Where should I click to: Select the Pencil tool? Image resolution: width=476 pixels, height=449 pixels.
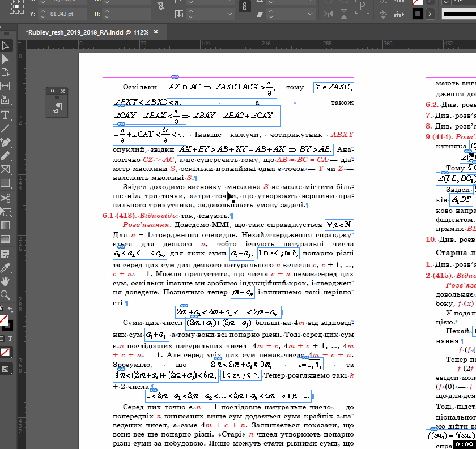(x=6, y=156)
